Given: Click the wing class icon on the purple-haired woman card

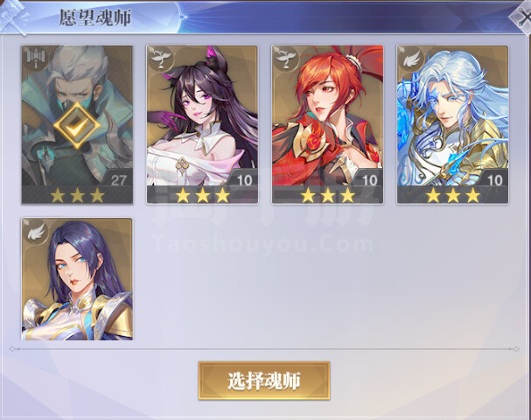Looking at the screenshot, I should pyautogui.click(x=35, y=231).
